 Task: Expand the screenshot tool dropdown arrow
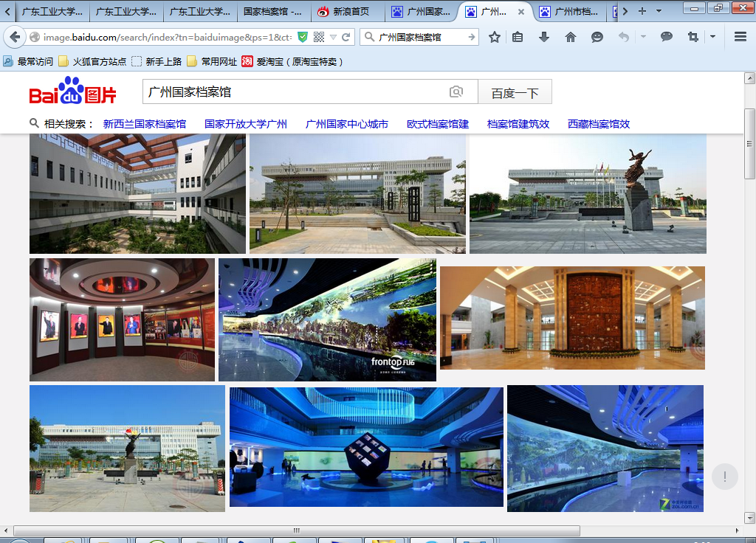point(712,37)
